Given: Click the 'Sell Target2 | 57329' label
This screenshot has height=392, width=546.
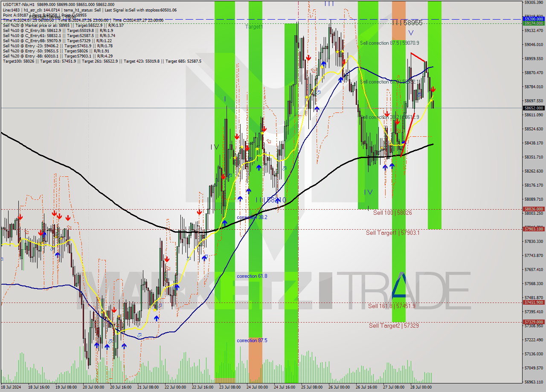Looking at the screenshot, I should tap(394, 326).
